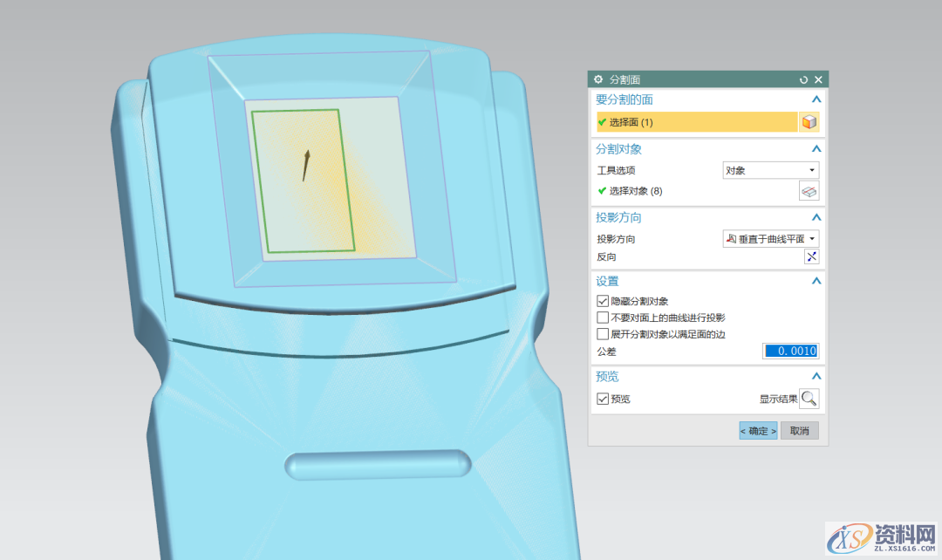Viewport: 942px width, 560px height.
Task: Open the 投影方向 dropdown showing 垂直于曲线平面
Action: coord(770,238)
